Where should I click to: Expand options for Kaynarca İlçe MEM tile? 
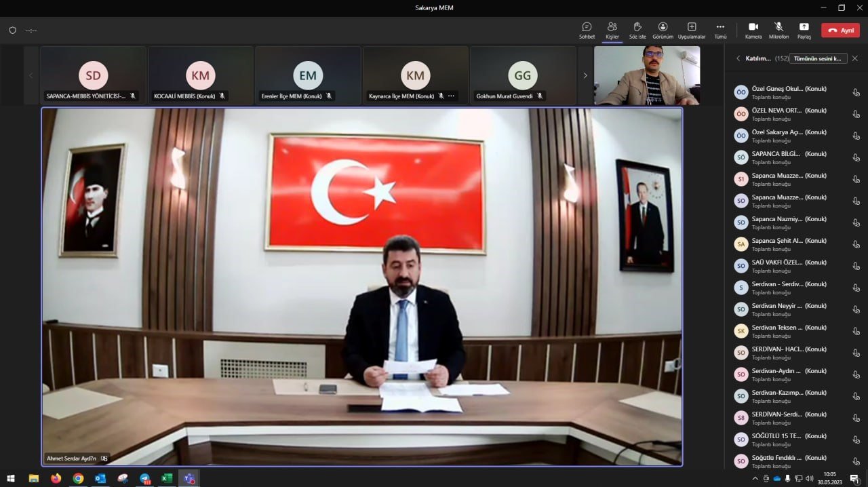pyautogui.click(x=451, y=96)
